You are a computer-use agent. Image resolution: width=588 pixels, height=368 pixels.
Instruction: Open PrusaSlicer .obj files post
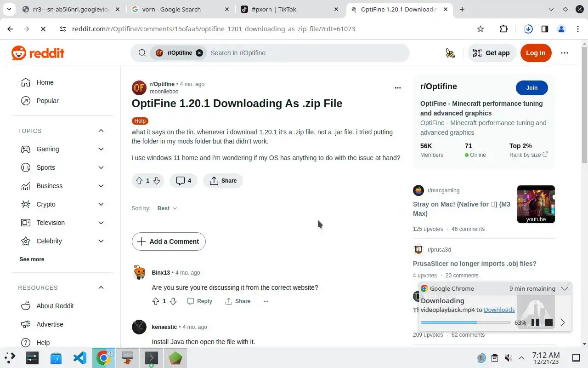[x=475, y=264]
